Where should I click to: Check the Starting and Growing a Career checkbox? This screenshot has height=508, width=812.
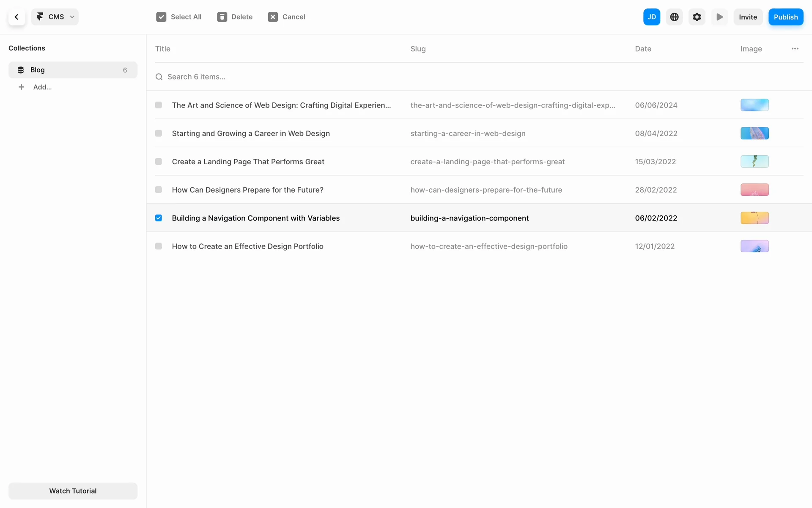click(x=159, y=133)
